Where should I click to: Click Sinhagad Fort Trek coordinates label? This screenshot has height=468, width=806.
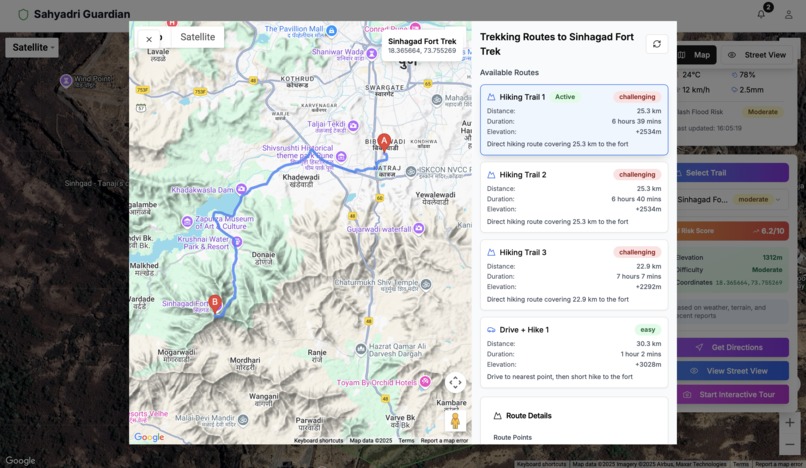coord(422,51)
